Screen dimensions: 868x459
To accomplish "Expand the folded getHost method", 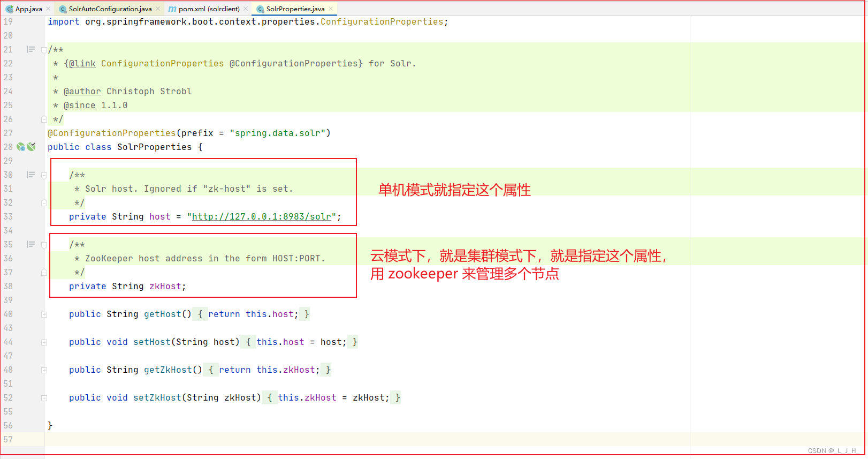I will 44,314.
